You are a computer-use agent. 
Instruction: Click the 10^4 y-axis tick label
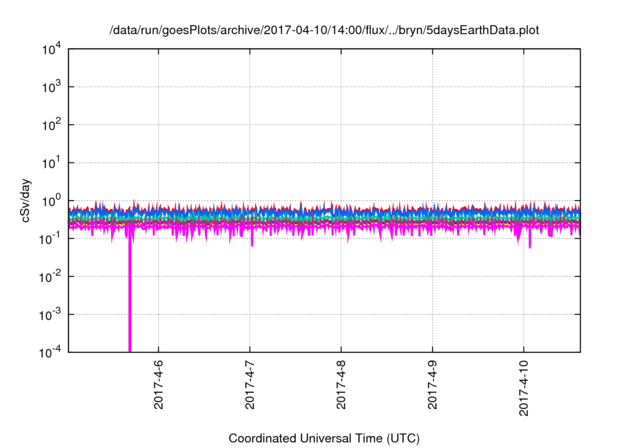51,49
